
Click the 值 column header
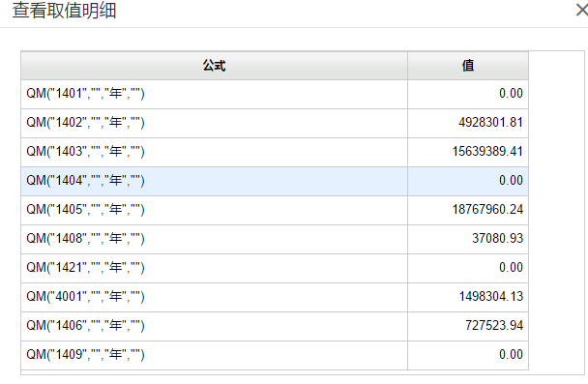(468, 66)
